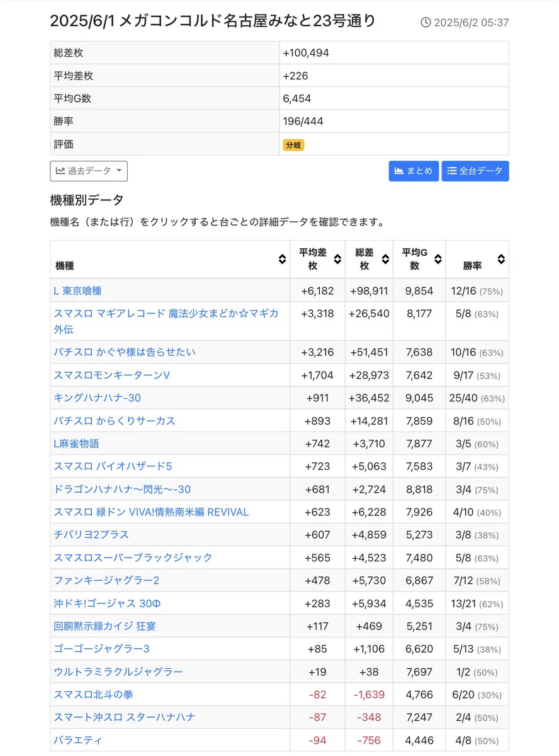Click the 25/40 (63%) win rate cell
Image resolution: width=559 pixels, height=756 pixels.
click(x=477, y=398)
